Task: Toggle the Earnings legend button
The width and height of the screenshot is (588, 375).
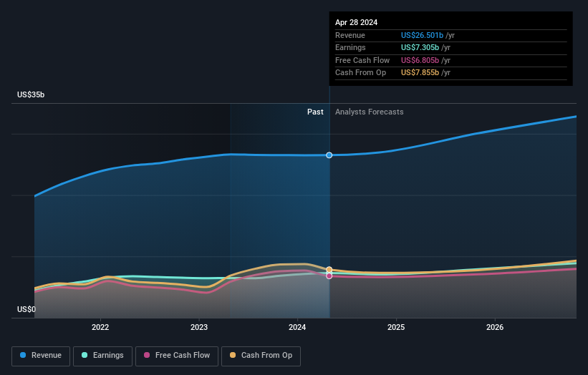Action: [102, 356]
